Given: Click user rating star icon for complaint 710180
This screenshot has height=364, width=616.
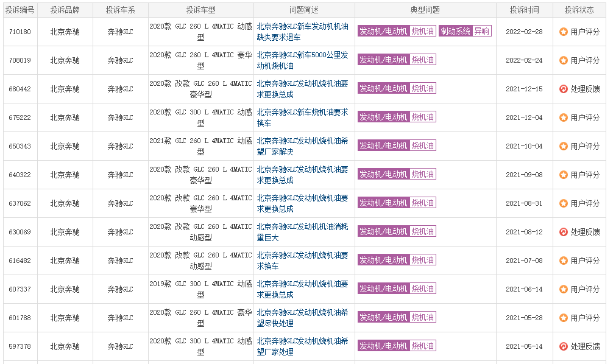Looking at the screenshot, I should click(x=564, y=32).
